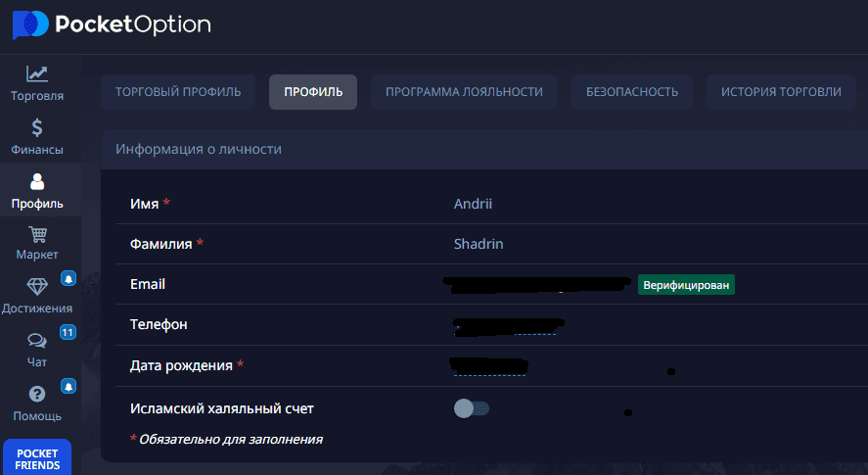
Task: Click the first name value Andrii
Action: (x=473, y=204)
